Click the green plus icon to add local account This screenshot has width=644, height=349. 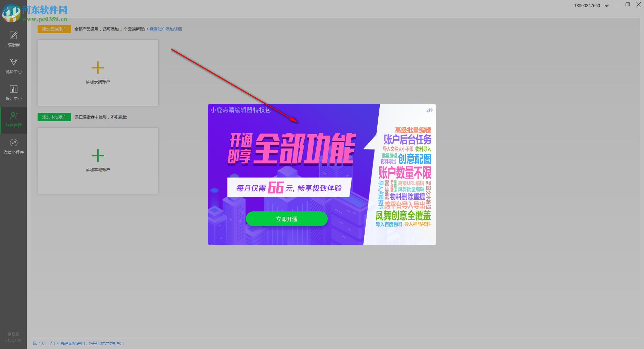98,155
